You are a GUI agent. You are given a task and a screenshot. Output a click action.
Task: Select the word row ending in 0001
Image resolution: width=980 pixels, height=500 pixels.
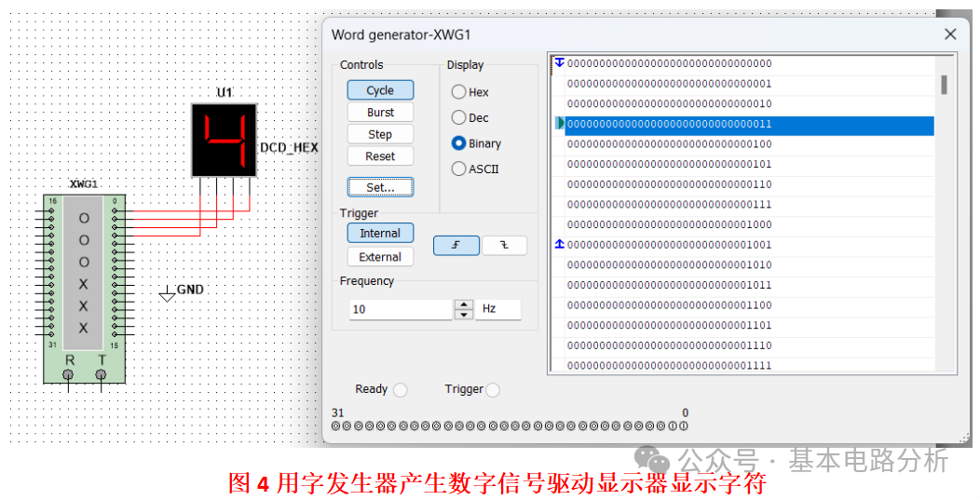coord(749,84)
